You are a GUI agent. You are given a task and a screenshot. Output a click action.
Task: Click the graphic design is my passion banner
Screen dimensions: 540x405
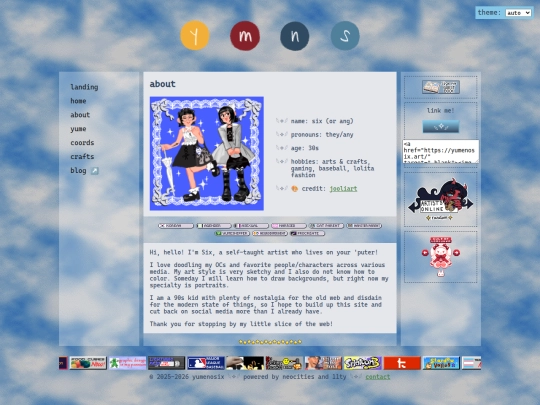(x=127, y=363)
